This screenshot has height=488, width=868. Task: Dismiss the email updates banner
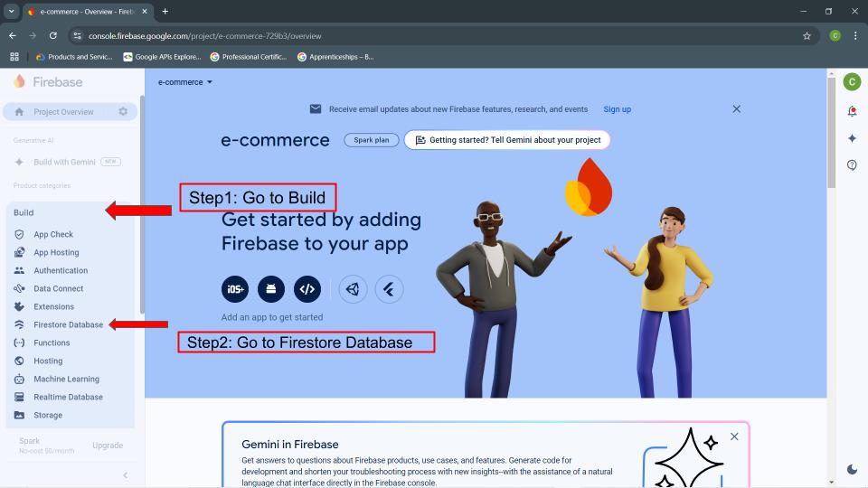[736, 109]
